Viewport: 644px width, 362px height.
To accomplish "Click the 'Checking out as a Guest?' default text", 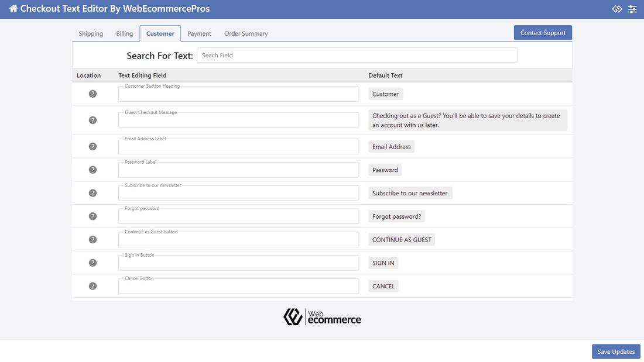I will 468,120.
